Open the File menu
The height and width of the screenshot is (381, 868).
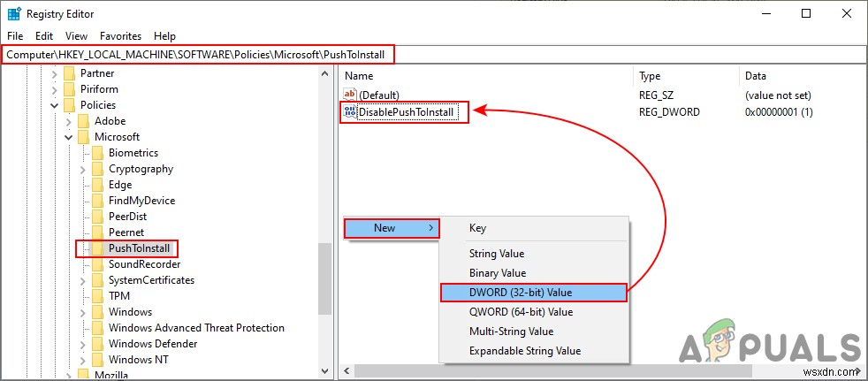point(16,36)
